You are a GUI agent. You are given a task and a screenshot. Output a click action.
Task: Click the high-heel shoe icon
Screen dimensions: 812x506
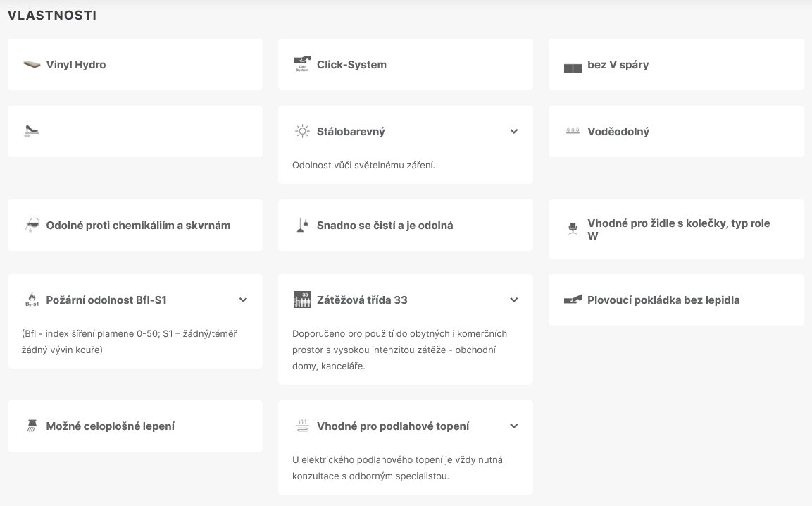pyautogui.click(x=31, y=131)
